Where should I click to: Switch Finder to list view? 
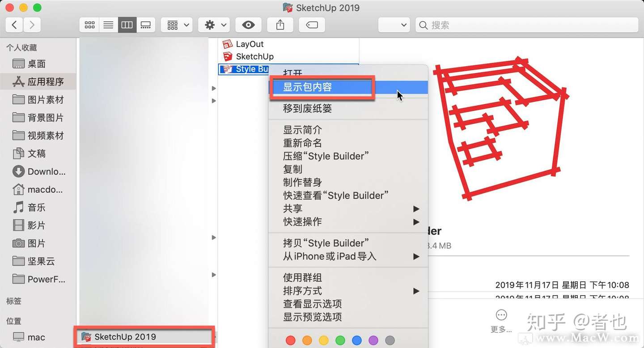(x=108, y=25)
